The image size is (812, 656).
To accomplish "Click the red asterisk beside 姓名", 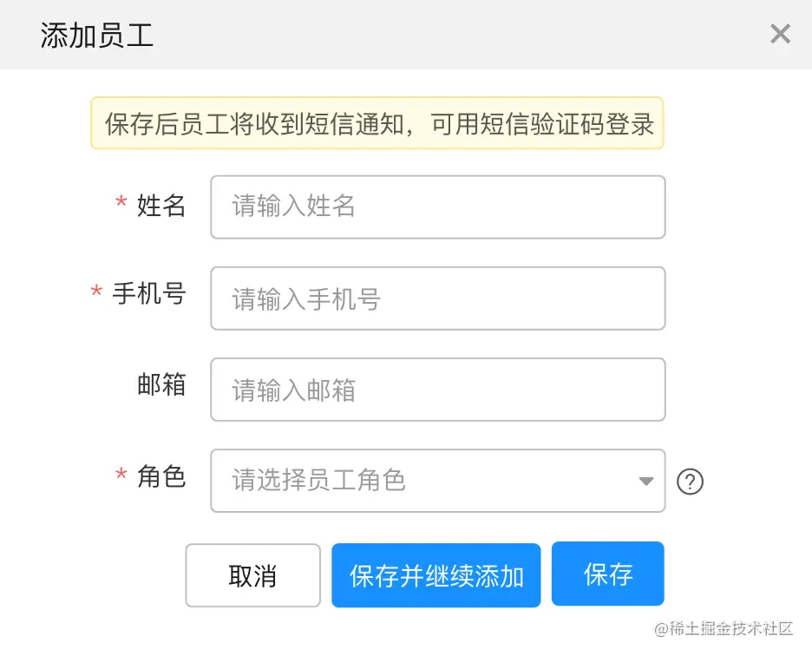I will coord(121,204).
